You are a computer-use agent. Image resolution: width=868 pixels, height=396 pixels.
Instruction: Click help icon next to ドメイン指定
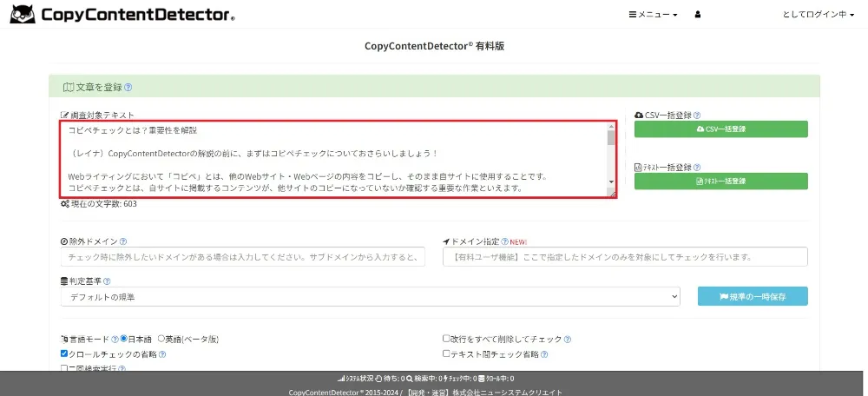504,241
